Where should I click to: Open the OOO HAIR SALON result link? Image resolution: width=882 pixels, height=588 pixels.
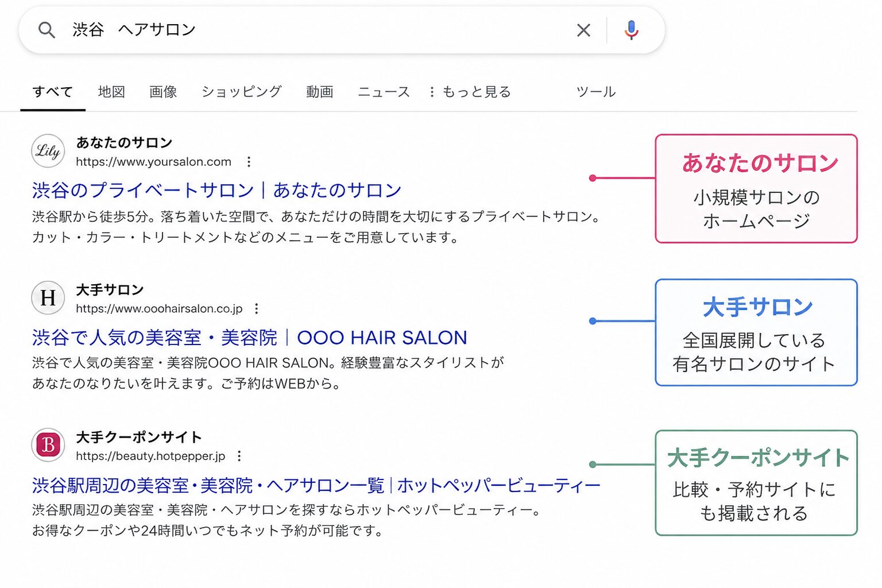click(250, 338)
